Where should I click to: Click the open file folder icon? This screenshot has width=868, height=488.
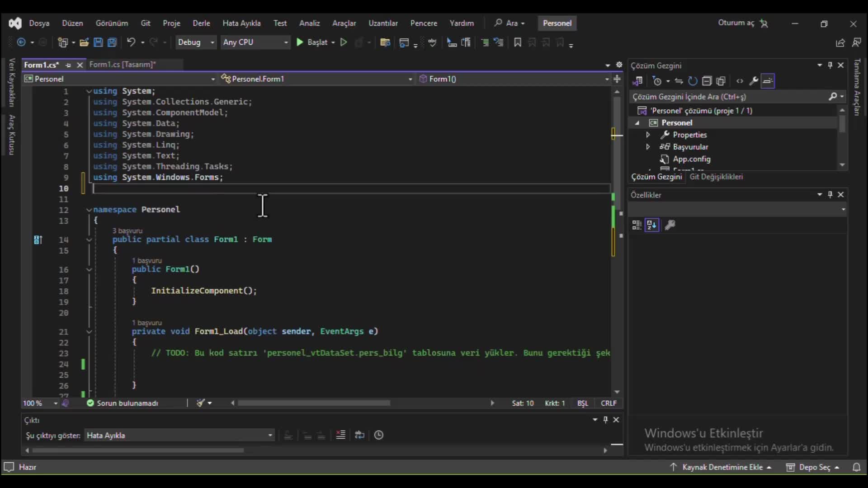tap(84, 42)
